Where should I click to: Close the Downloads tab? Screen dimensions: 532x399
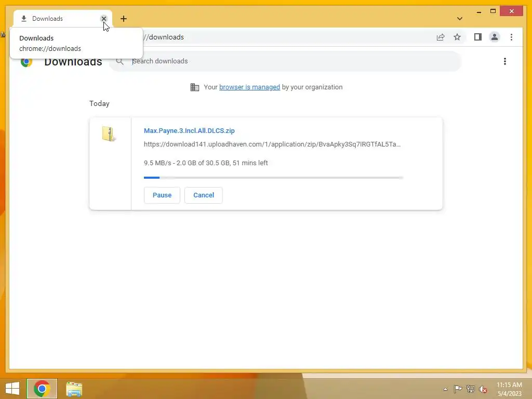tap(104, 19)
